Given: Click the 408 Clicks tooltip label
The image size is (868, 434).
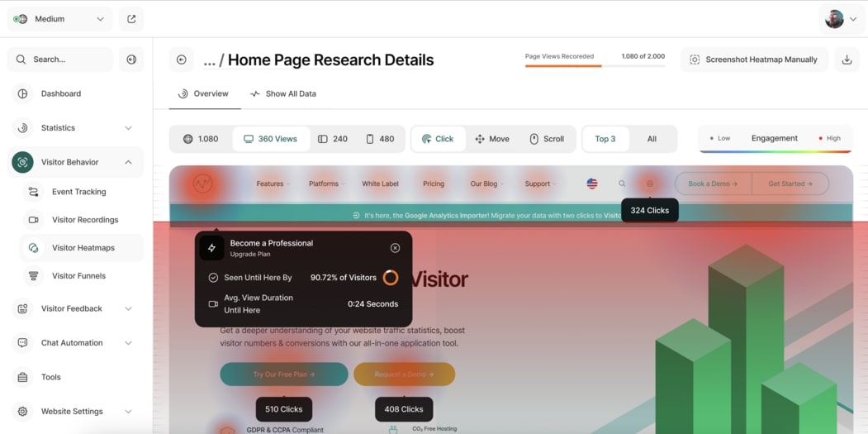Looking at the screenshot, I should pyautogui.click(x=404, y=409).
